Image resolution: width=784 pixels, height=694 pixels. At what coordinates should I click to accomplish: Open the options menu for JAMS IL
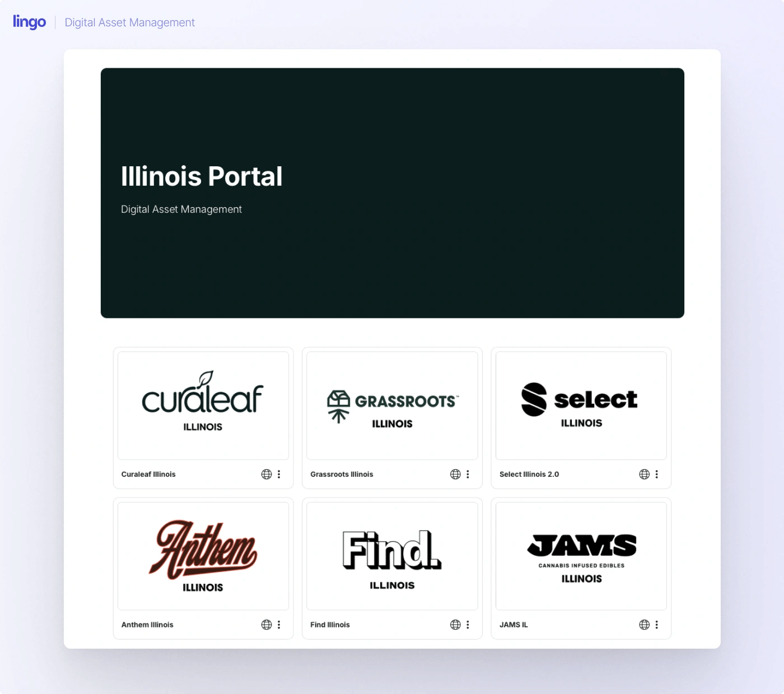(x=657, y=625)
